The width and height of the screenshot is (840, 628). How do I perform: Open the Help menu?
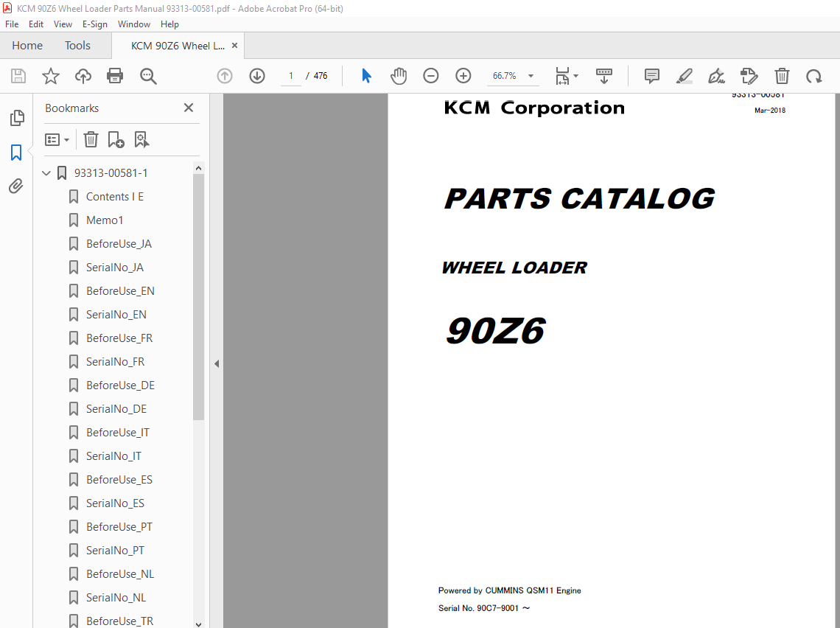[169, 24]
